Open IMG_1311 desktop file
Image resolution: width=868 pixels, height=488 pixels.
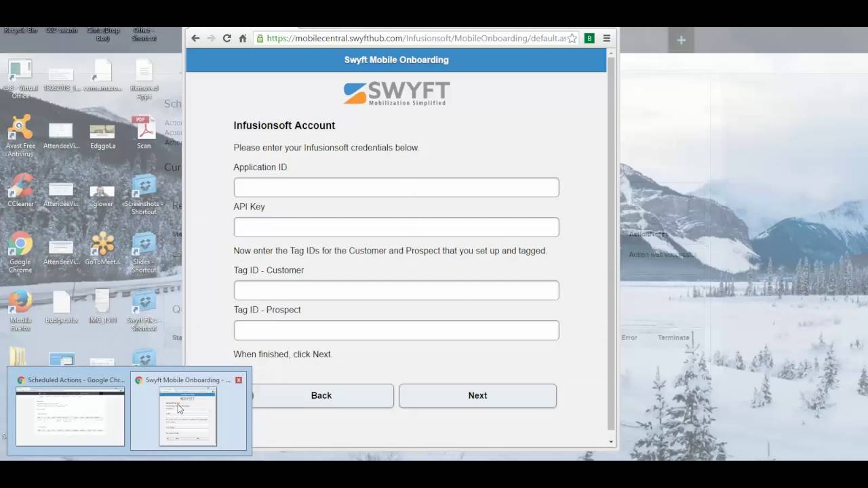click(102, 307)
